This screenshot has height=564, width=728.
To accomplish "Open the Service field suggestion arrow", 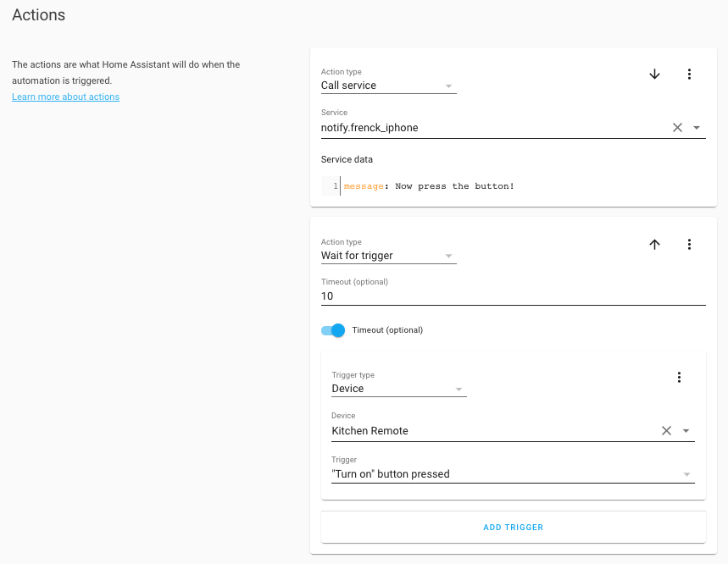I will tap(696, 127).
